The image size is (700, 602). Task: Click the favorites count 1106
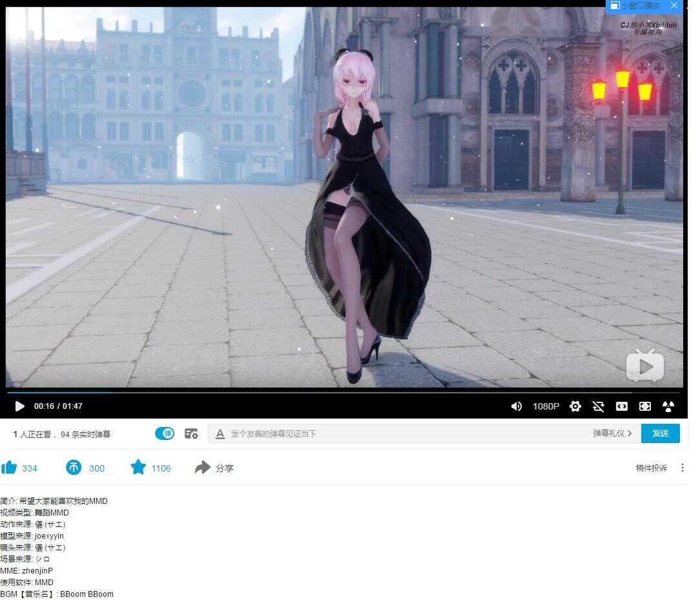pyautogui.click(x=161, y=468)
